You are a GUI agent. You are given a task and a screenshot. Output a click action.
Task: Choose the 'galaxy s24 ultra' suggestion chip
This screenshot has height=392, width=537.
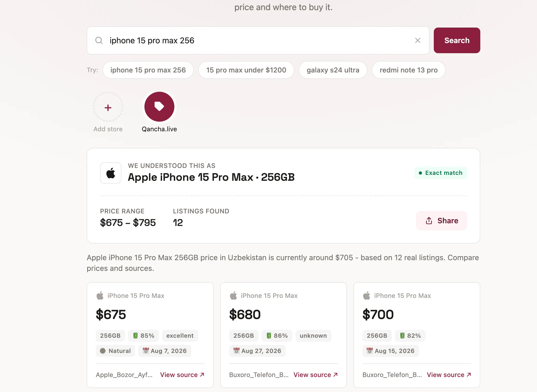point(333,70)
